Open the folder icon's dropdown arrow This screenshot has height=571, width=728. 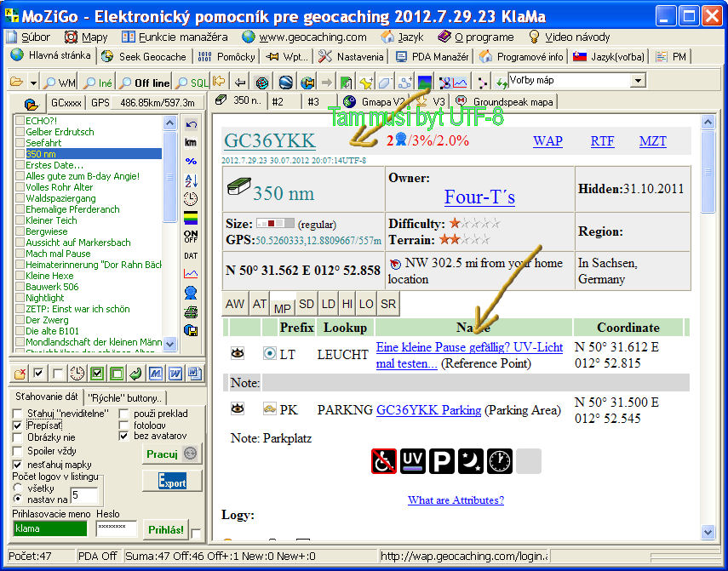tap(33, 83)
